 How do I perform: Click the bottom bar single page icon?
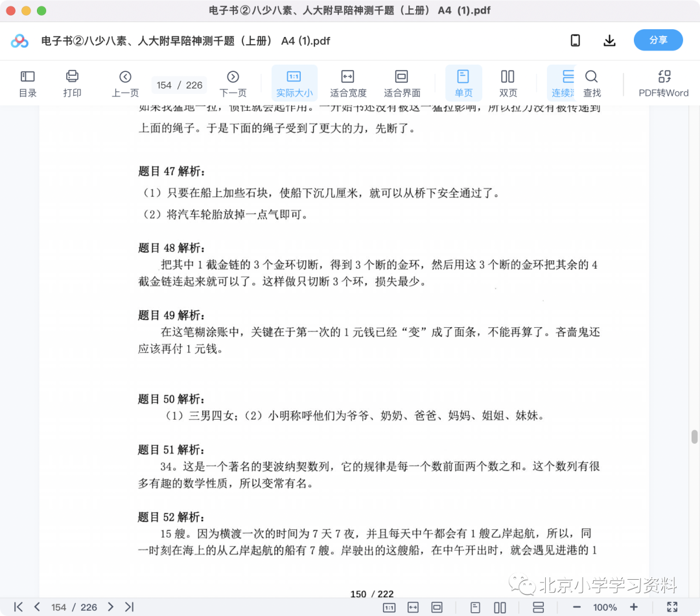(476, 607)
